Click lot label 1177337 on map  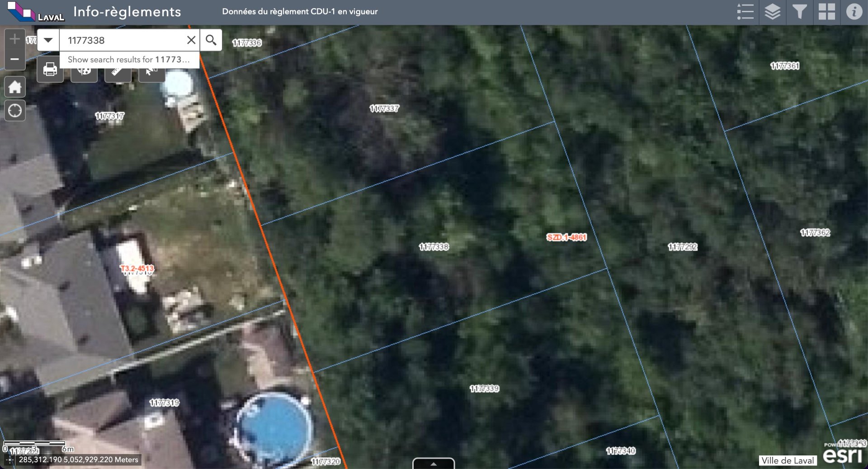384,108
